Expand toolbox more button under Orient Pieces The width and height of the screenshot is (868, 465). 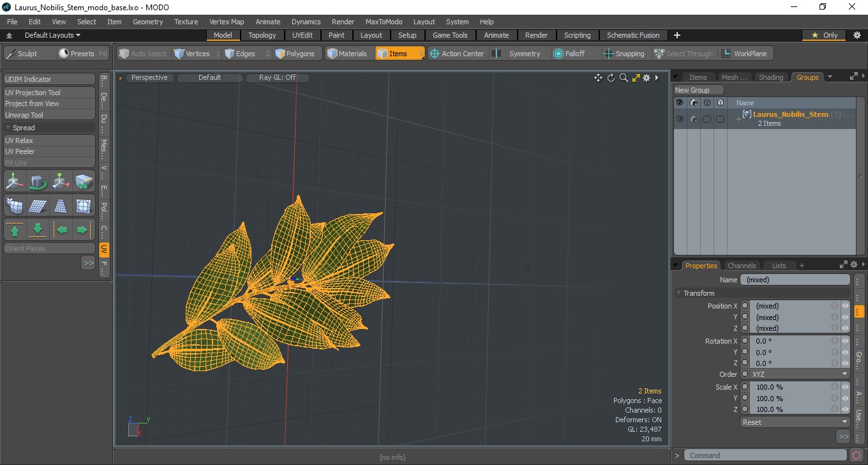(88, 263)
